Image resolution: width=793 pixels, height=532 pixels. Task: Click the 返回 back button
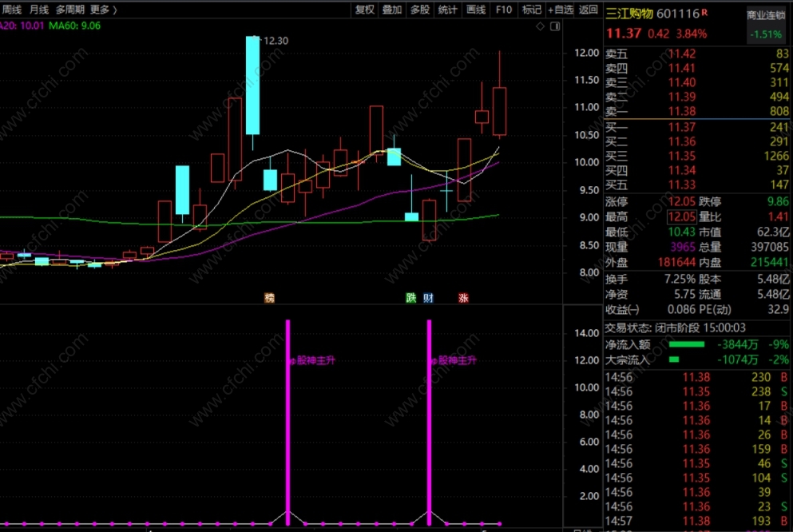pos(589,10)
